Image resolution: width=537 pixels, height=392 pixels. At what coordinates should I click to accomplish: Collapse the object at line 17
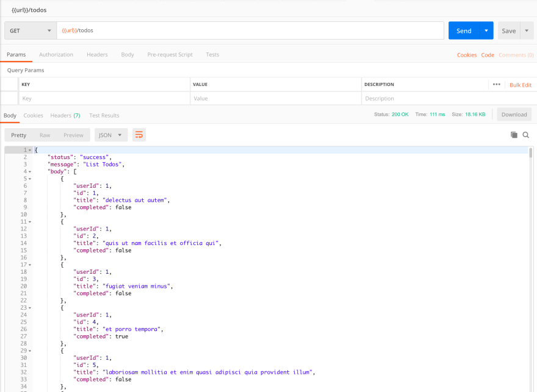pos(30,265)
